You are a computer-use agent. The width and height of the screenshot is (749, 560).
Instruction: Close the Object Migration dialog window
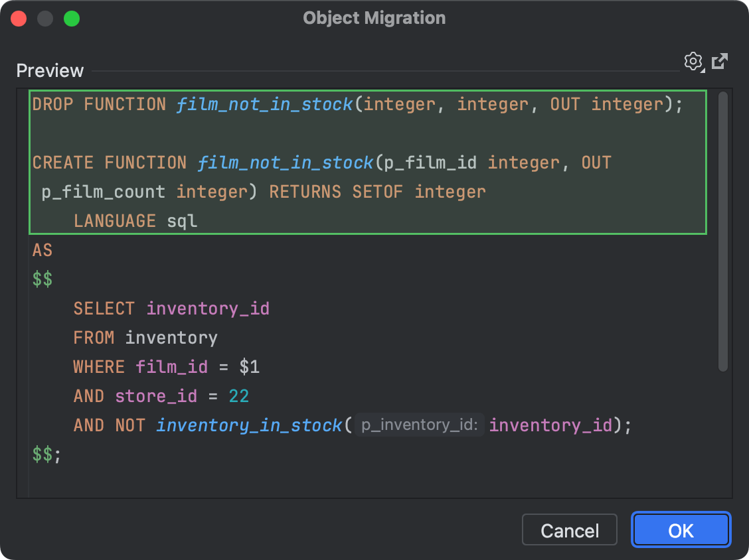click(19, 19)
